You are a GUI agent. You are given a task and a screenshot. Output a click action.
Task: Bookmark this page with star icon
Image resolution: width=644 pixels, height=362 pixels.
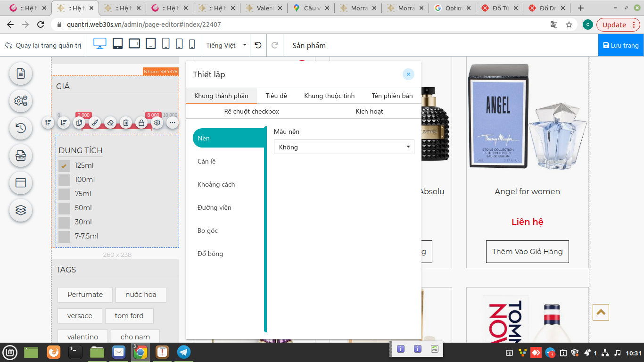pyautogui.click(x=569, y=25)
